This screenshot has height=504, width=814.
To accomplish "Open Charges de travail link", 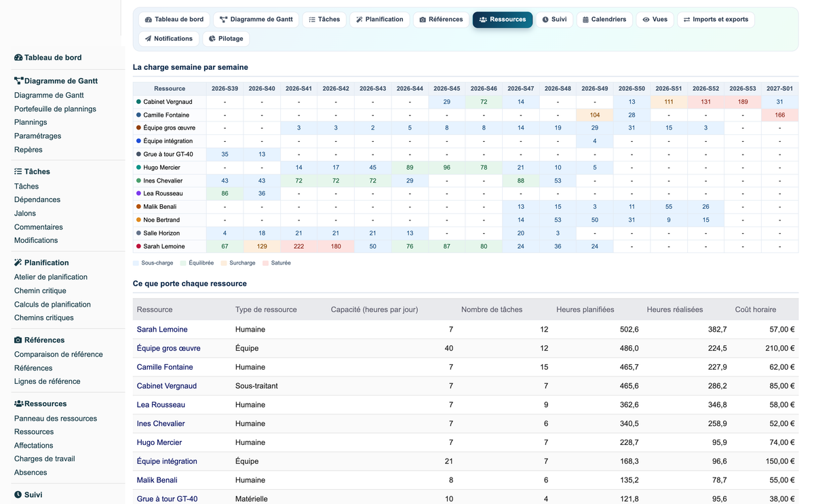I will pyautogui.click(x=45, y=459).
